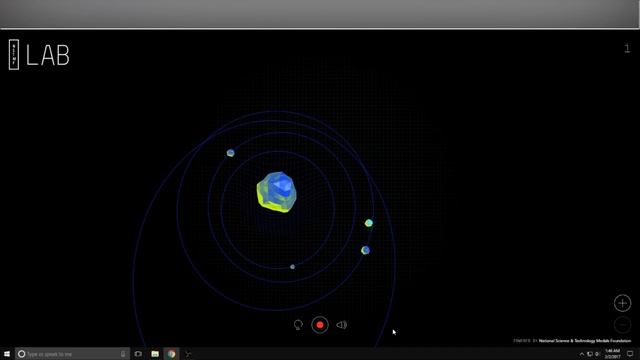Open File Explorer from the taskbar
This screenshot has height=360, width=640.
(x=155, y=354)
